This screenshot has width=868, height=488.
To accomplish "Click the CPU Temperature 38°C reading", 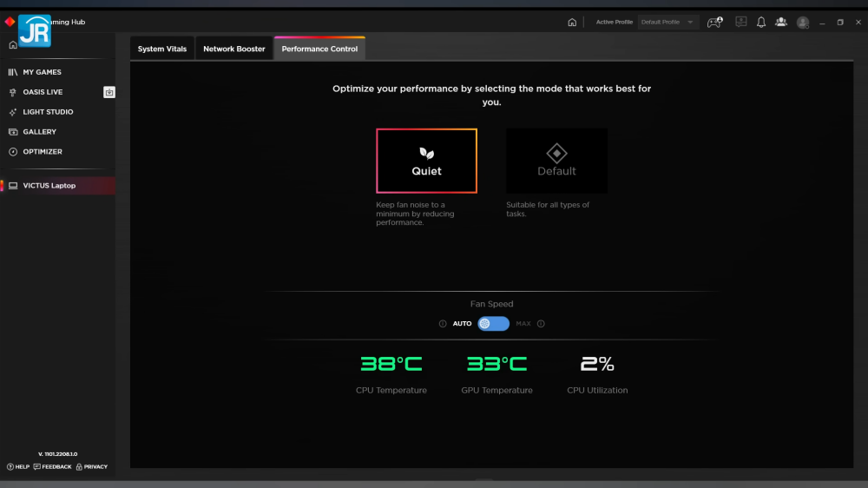I will 391,364.
